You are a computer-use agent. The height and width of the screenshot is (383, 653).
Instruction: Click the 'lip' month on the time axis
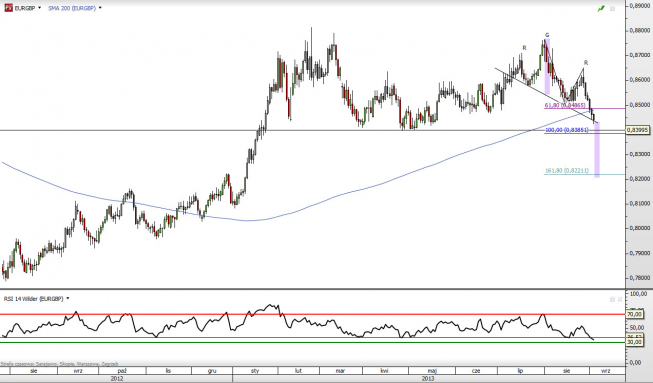(x=520, y=371)
